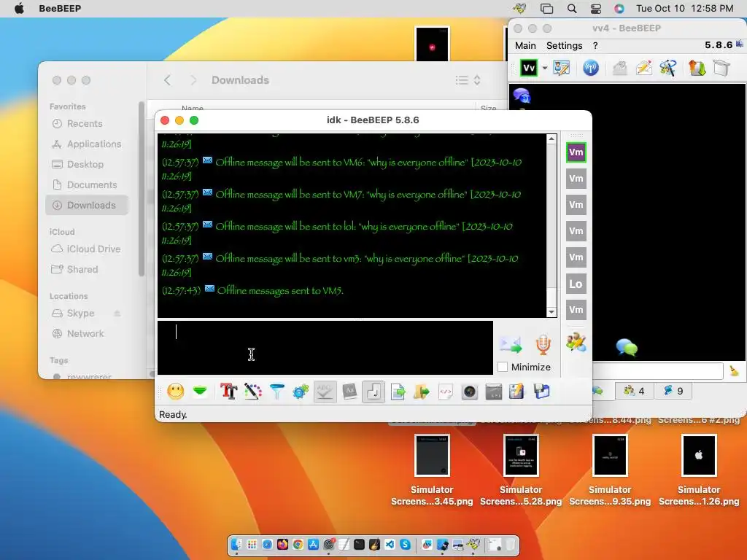Select the last Vm avatar below Lo

[576, 310]
